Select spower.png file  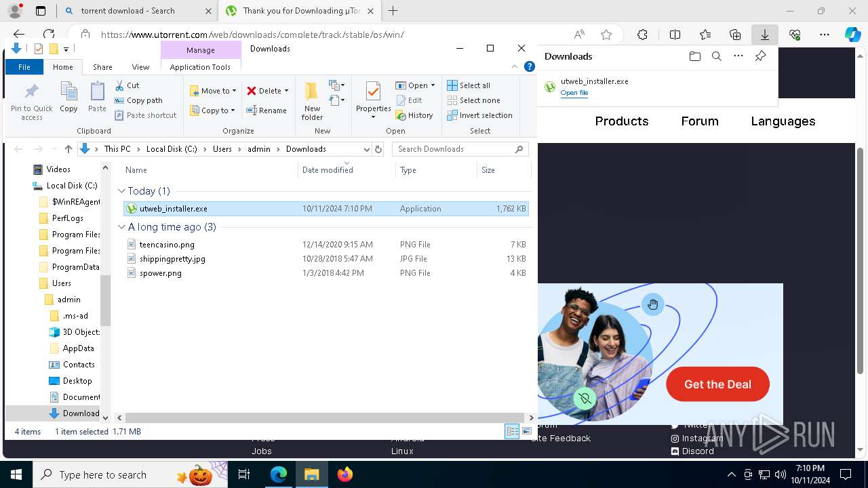(x=161, y=273)
